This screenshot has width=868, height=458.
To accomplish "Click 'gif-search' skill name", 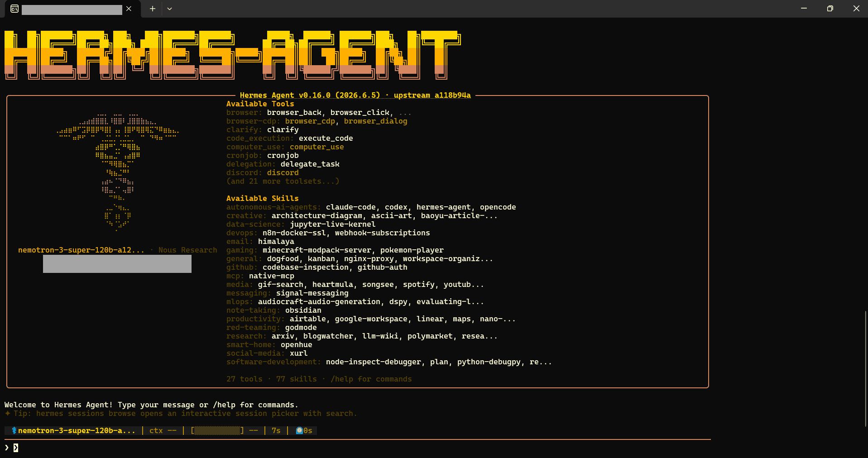I will point(280,284).
